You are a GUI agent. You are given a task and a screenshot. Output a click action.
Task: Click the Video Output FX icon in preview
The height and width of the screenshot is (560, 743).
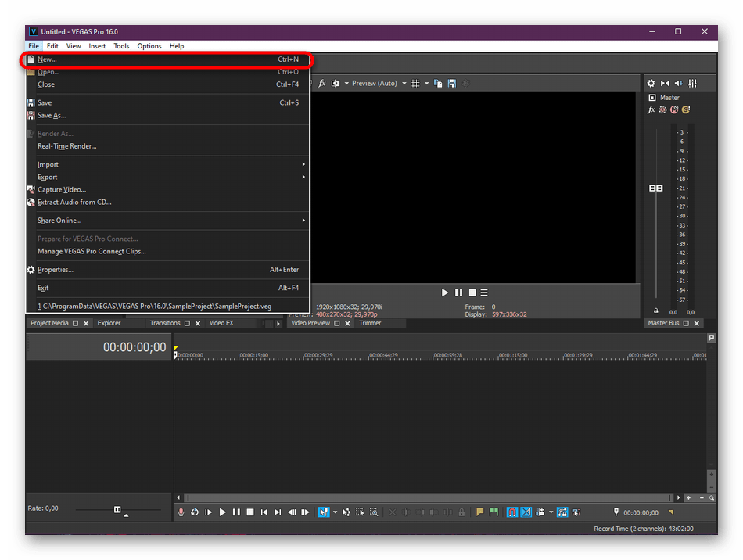[321, 84]
